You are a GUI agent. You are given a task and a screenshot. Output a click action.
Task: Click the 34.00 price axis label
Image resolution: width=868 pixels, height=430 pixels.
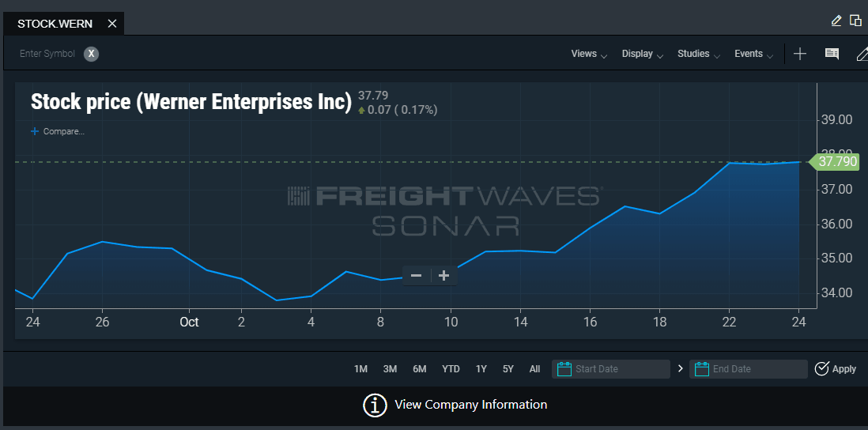click(835, 292)
